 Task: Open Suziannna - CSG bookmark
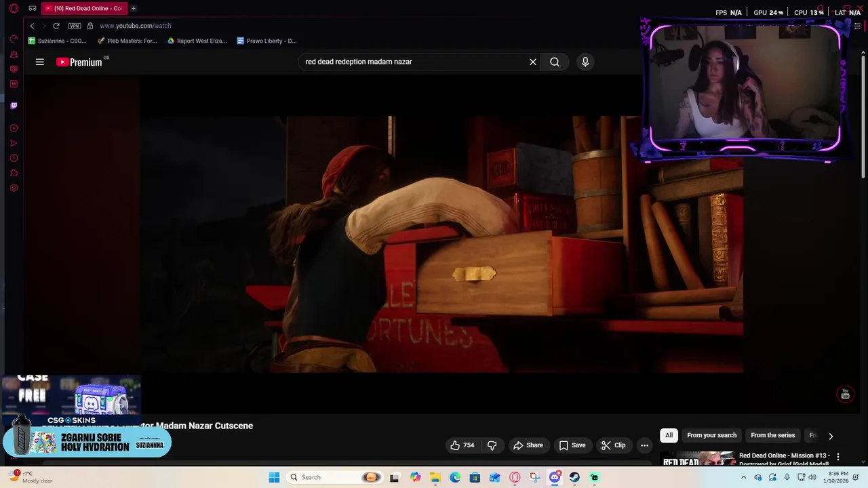click(57, 41)
